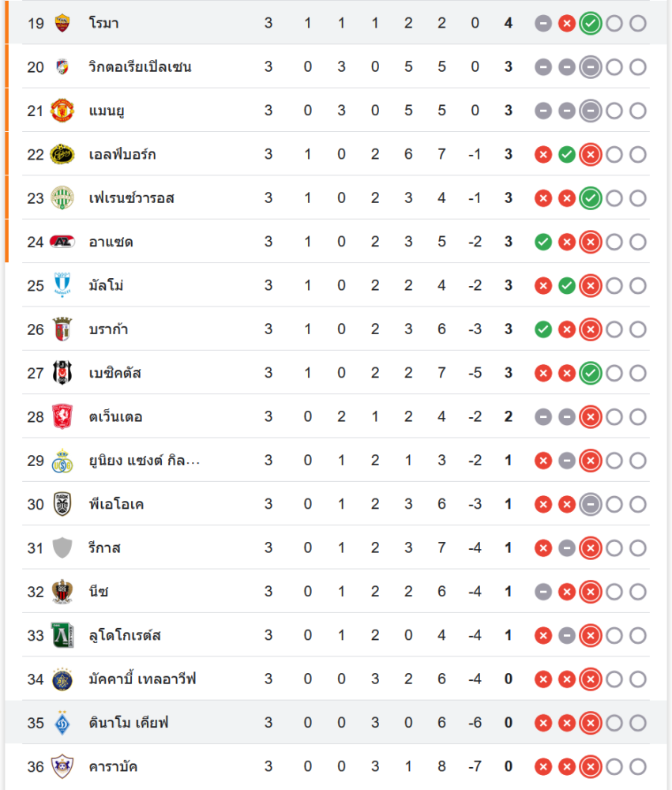Click the AZ Alkmaar logo icon

point(62,242)
